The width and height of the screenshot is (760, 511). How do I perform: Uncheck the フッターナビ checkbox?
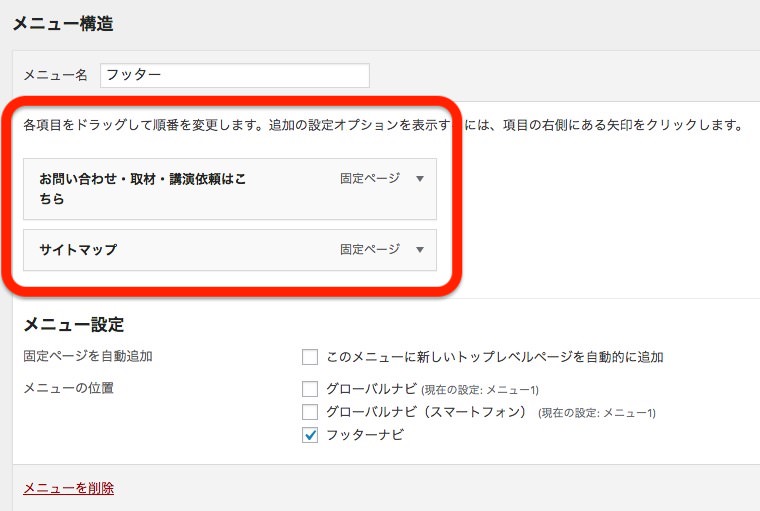310,435
